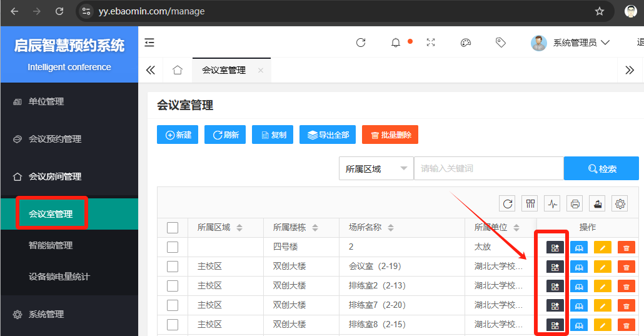644x336 pixels.
Task: Click the 新建 button
Action: 178,135
